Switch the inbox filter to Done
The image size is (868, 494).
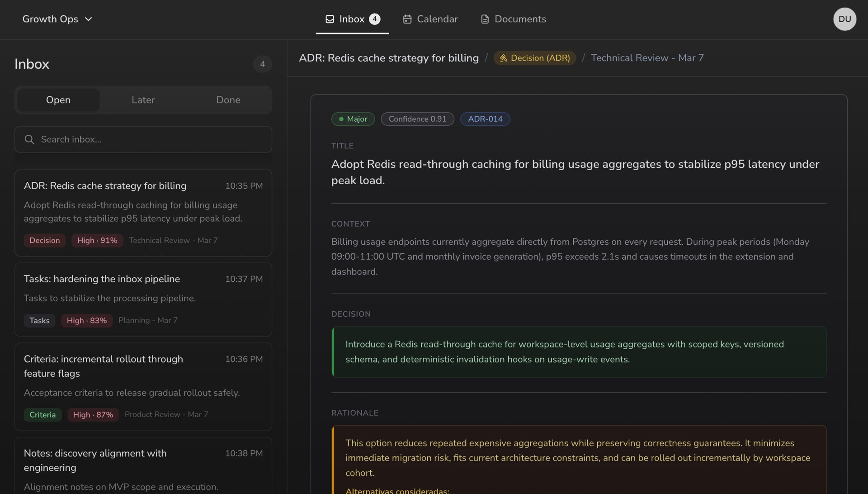coord(228,100)
